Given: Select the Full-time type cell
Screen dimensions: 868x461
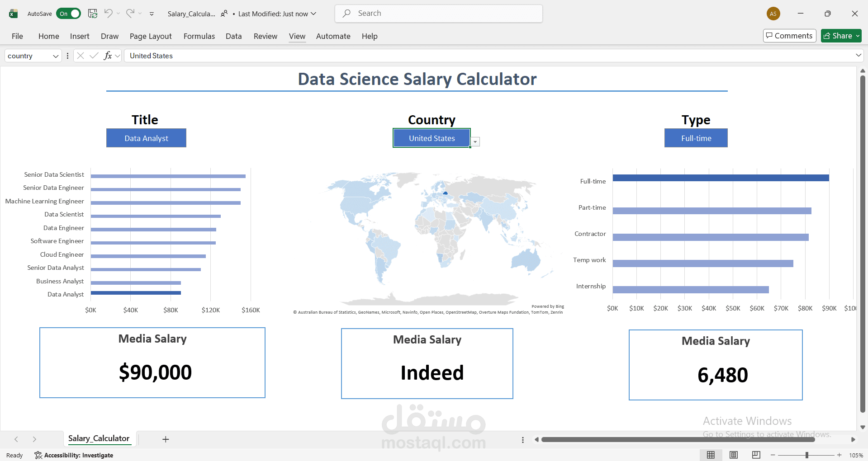Looking at the screenshot, I should click(696, 138).
